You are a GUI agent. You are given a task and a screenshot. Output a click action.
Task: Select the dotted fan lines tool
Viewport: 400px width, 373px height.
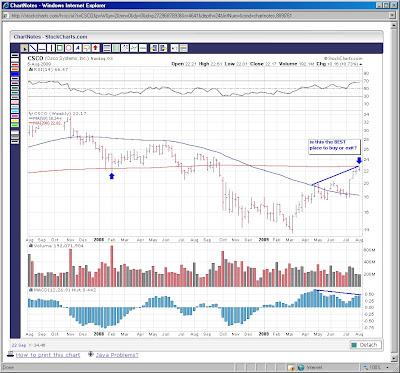coord(125,48)
